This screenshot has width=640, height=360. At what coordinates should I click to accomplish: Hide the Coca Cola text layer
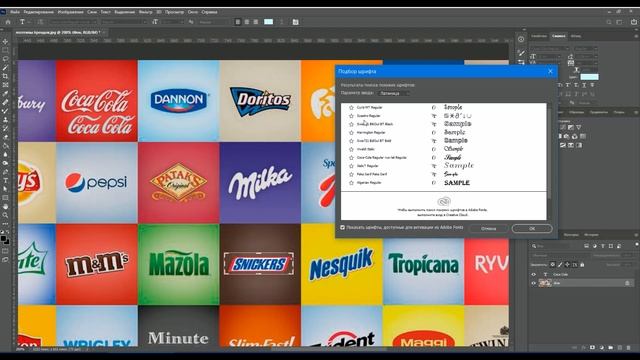pos(533,274)
